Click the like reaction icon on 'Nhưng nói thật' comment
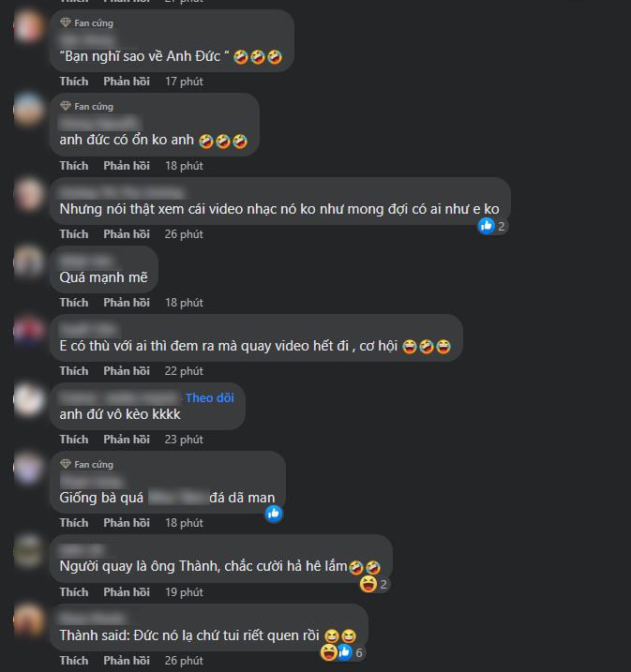The image size is (631, 672). click(487, 226)
